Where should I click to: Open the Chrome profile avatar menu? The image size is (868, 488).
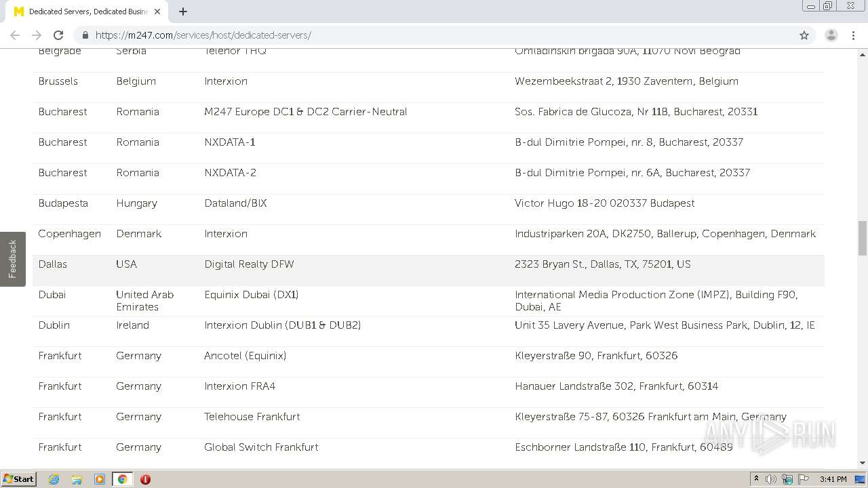coord(831,35)
